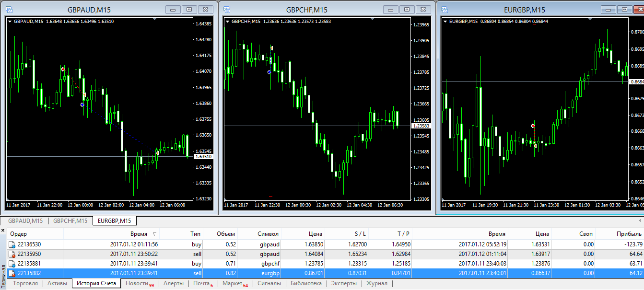Click the order 22135950 sell icon
The height and width of the screenshot is (290, 644).
[12, 254]
